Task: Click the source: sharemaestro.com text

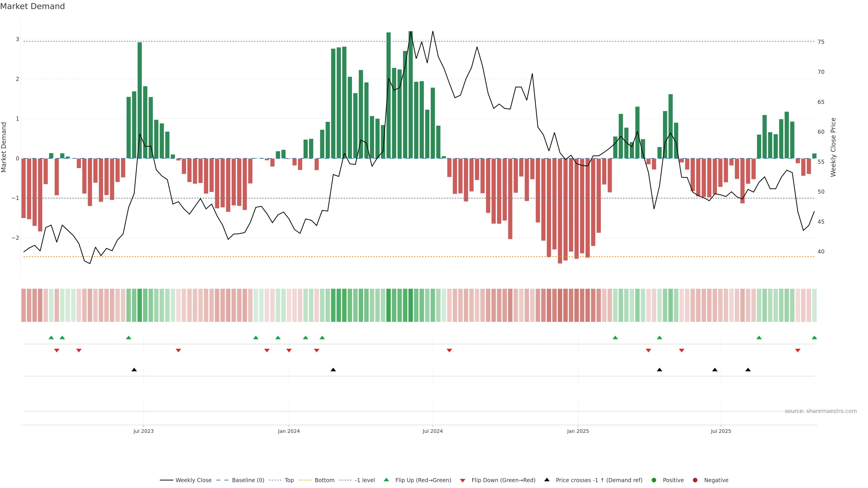Action: click(821, 411)
